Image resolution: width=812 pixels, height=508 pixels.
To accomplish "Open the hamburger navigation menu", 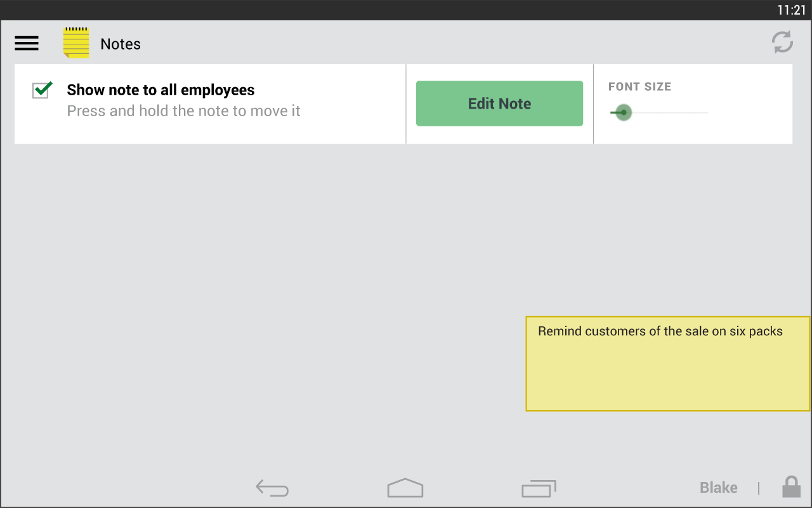I will (x=27, y=43).
